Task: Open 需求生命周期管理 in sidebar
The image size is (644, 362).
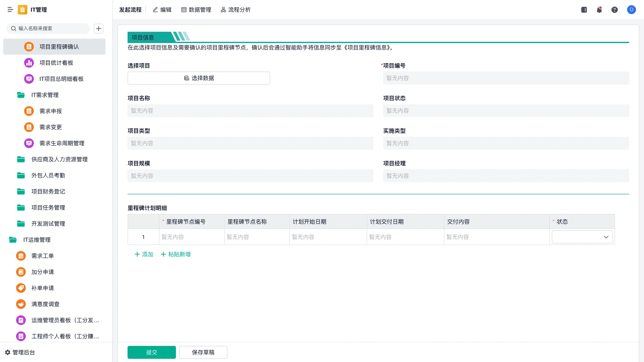Action: point(54,143)
